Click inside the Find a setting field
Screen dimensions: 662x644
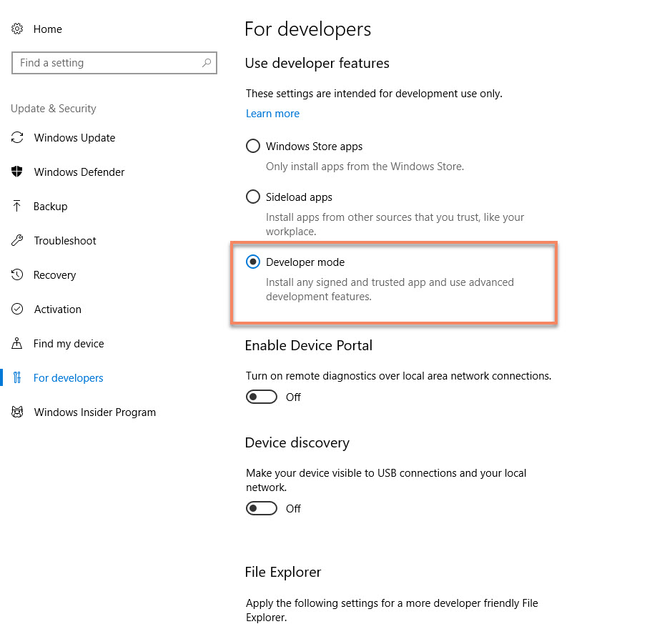pyautogui.click(x=107, y=63)
